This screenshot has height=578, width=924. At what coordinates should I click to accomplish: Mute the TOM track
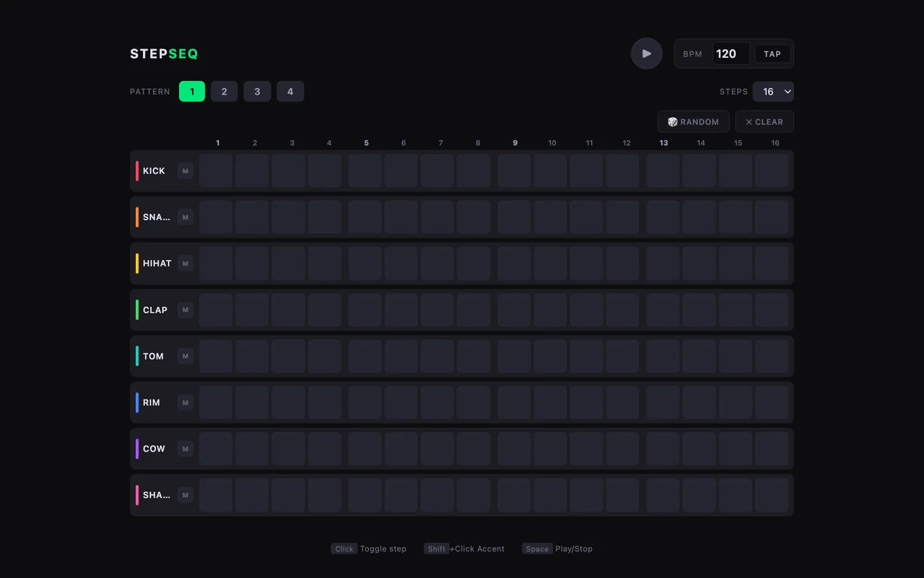tap(186, 356)
